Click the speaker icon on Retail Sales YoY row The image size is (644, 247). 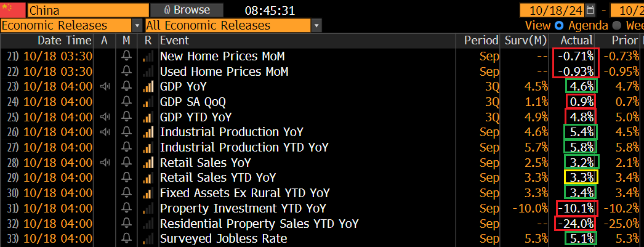105,163
